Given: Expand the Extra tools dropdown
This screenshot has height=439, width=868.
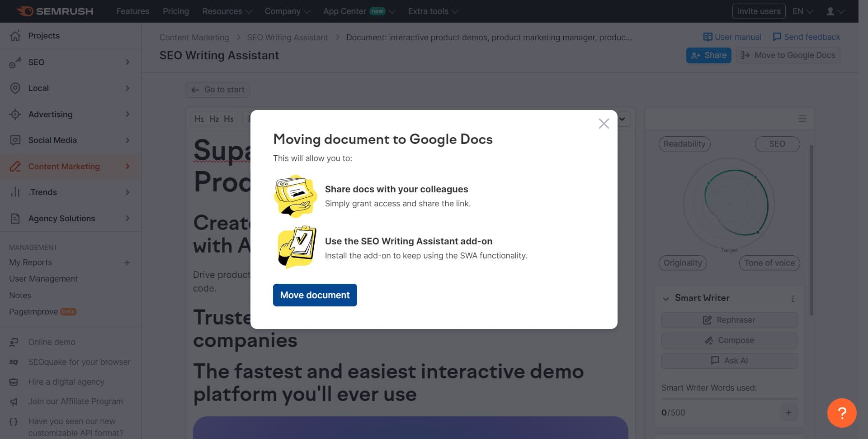Looking at the screenshot, I should coord(432,11).
